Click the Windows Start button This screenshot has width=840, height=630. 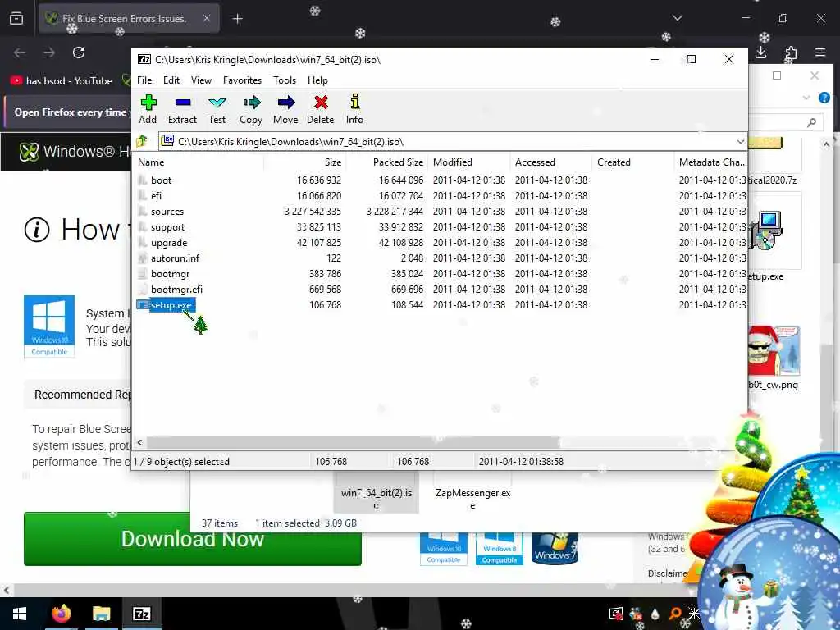pos(20,614)
